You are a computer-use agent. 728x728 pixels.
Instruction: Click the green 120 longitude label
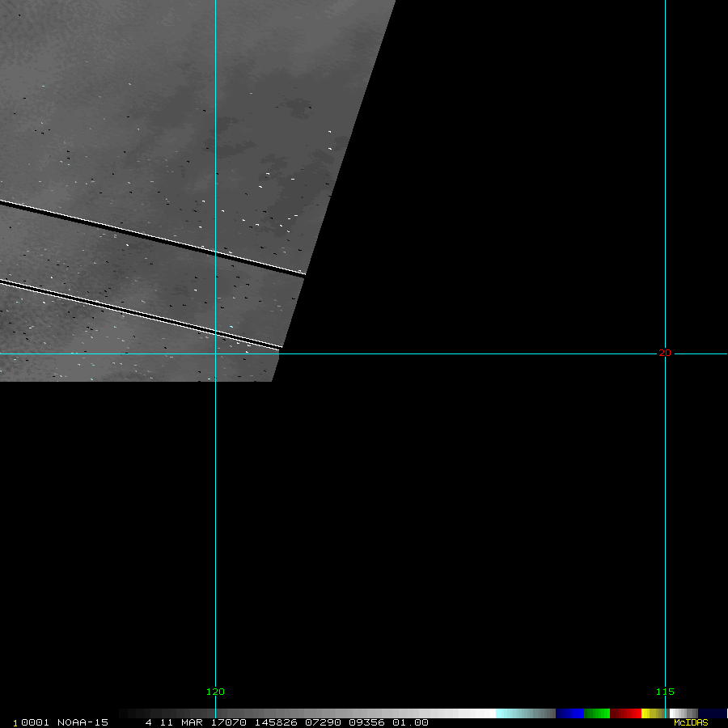[215, 692]
